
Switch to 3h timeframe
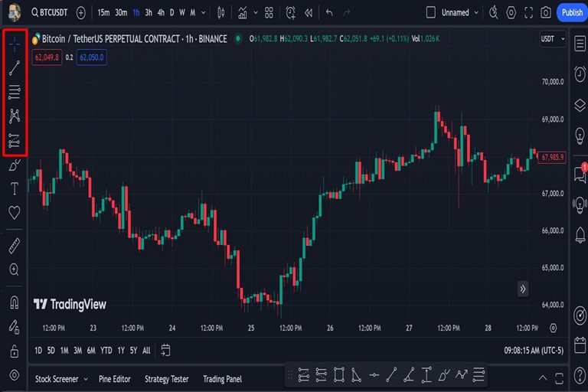(149, 13)
